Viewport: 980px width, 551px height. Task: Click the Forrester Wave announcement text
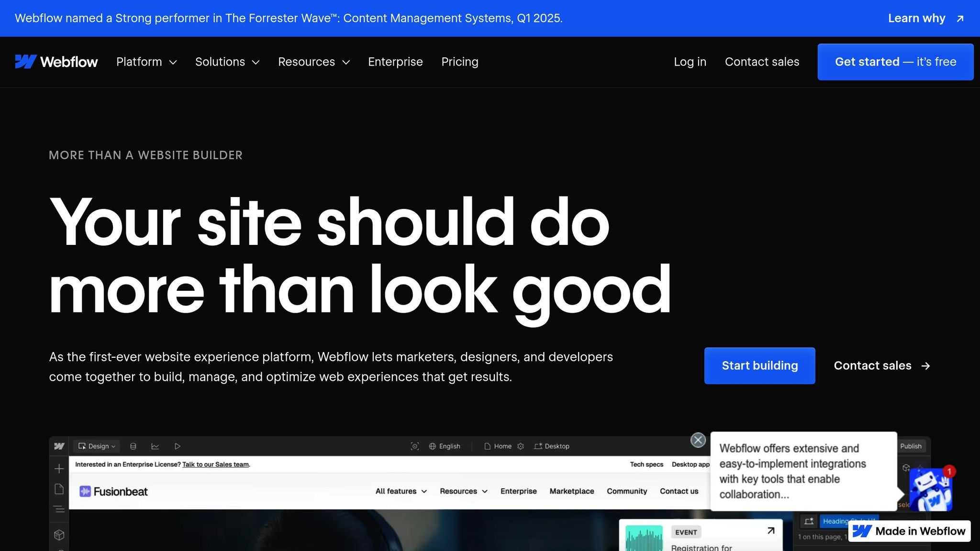289,18
